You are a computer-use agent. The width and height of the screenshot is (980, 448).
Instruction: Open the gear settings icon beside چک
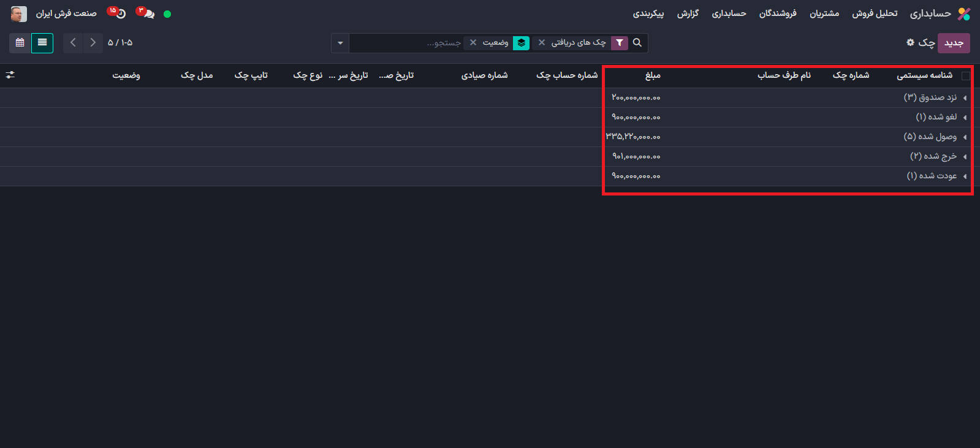[910, 42]
